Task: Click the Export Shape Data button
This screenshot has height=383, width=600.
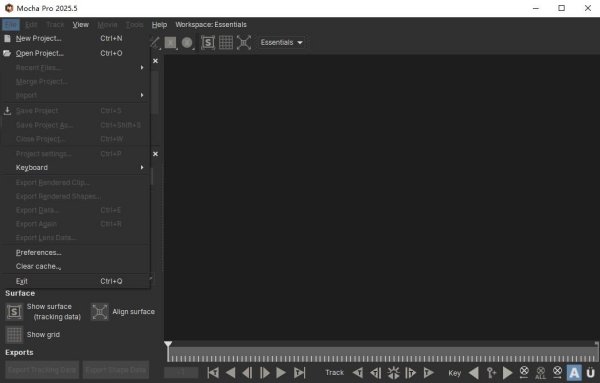Action: [116, 370]
